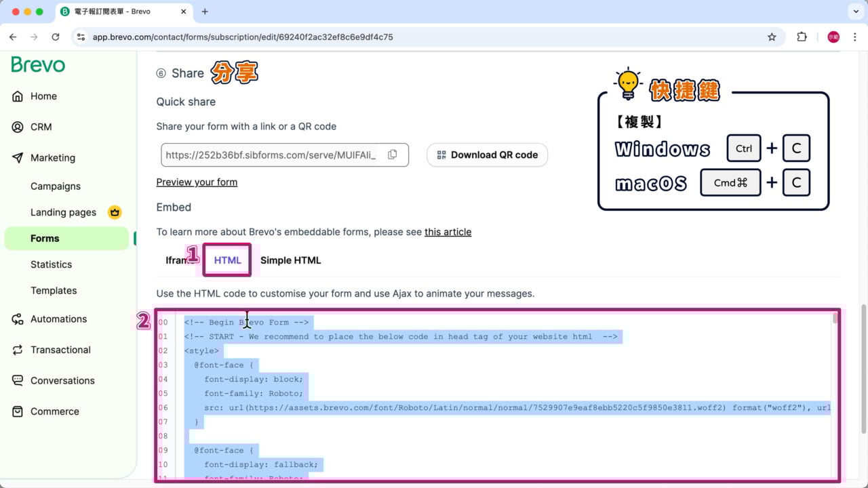
Task: Open the embeddable forms 'this article' link
Action: coord(448,232)
